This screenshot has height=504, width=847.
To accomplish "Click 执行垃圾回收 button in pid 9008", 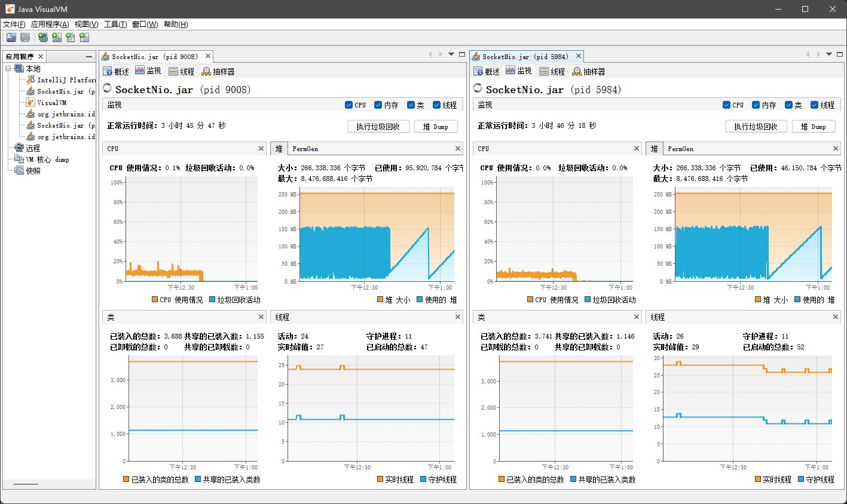I will pos(378,127).
